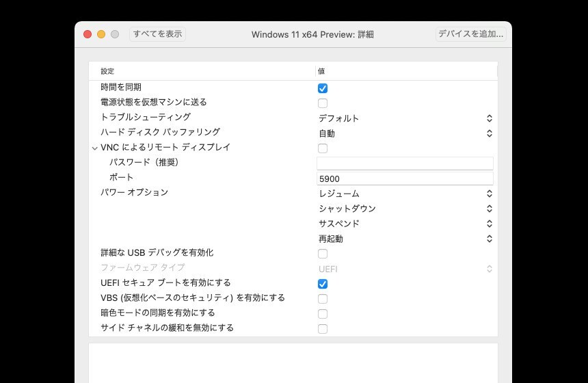
Task: Open the レジューム power option dropdown
Action: [x=405, y=194]
